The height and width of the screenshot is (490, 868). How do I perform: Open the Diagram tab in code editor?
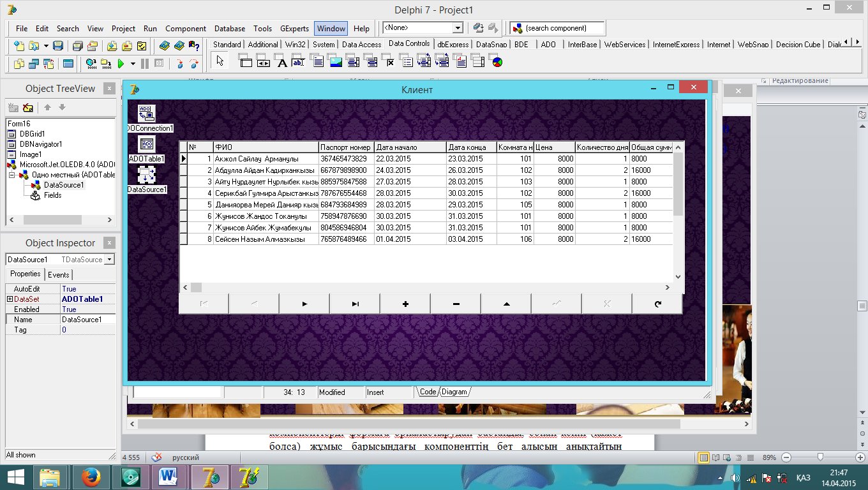[454, 392]
